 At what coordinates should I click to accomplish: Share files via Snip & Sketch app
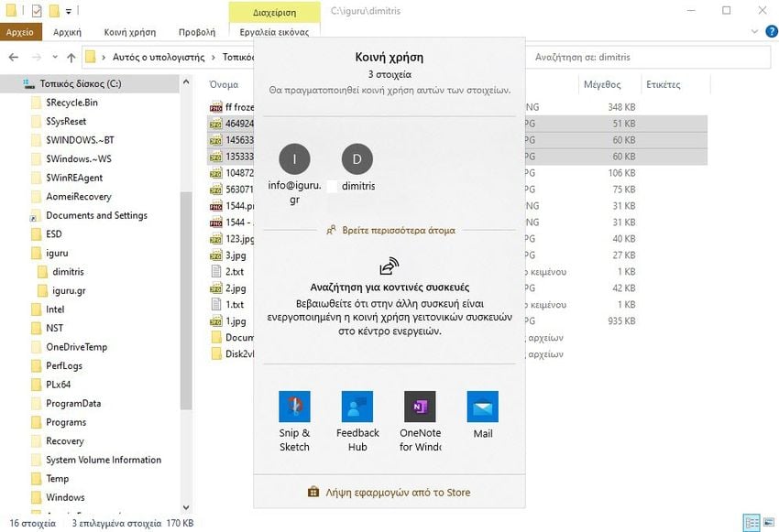(294, 407)
